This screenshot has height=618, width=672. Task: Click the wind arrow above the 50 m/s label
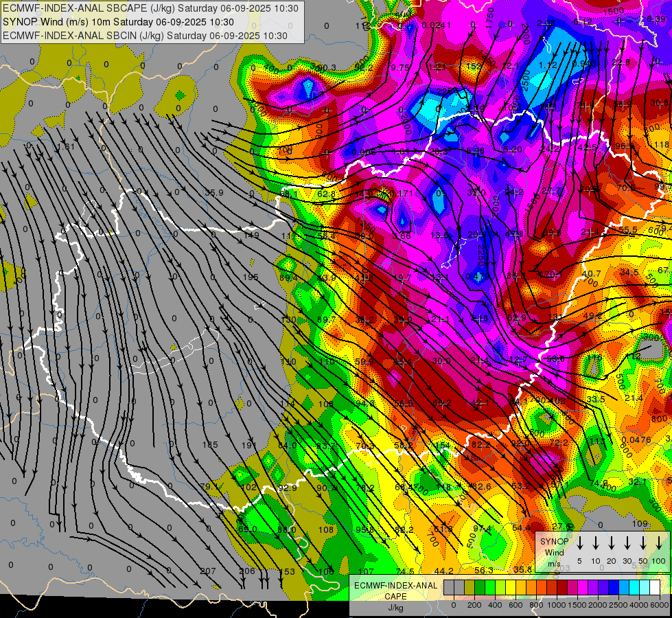[643, 543]
